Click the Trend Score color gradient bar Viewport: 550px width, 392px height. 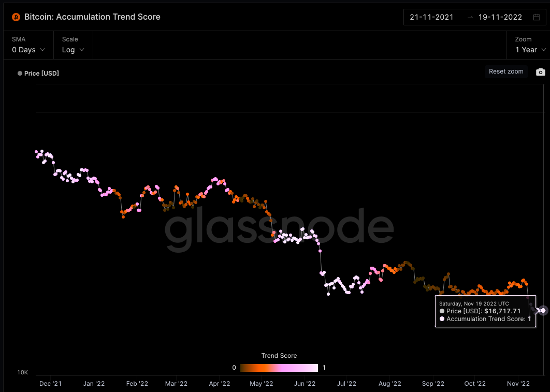pos(279,368)
